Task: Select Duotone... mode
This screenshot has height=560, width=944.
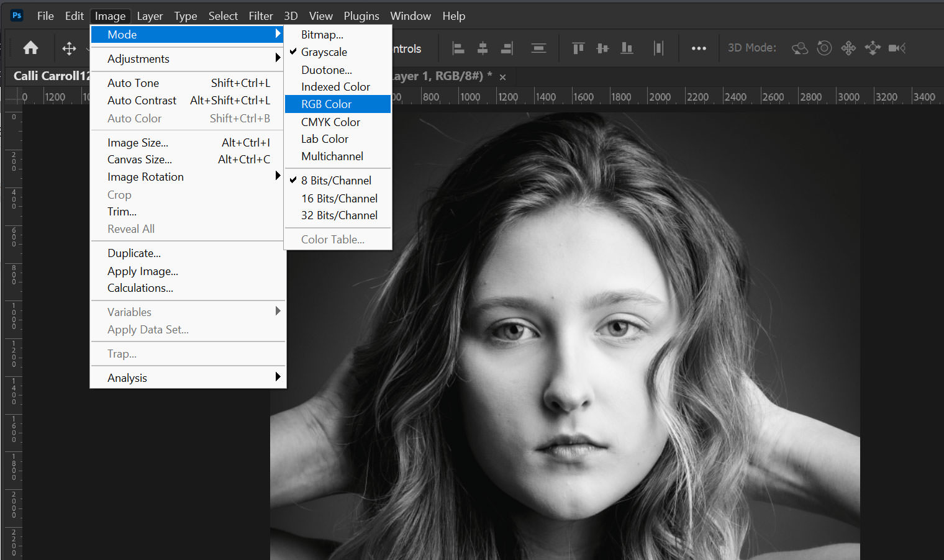Action: [338, 70]
